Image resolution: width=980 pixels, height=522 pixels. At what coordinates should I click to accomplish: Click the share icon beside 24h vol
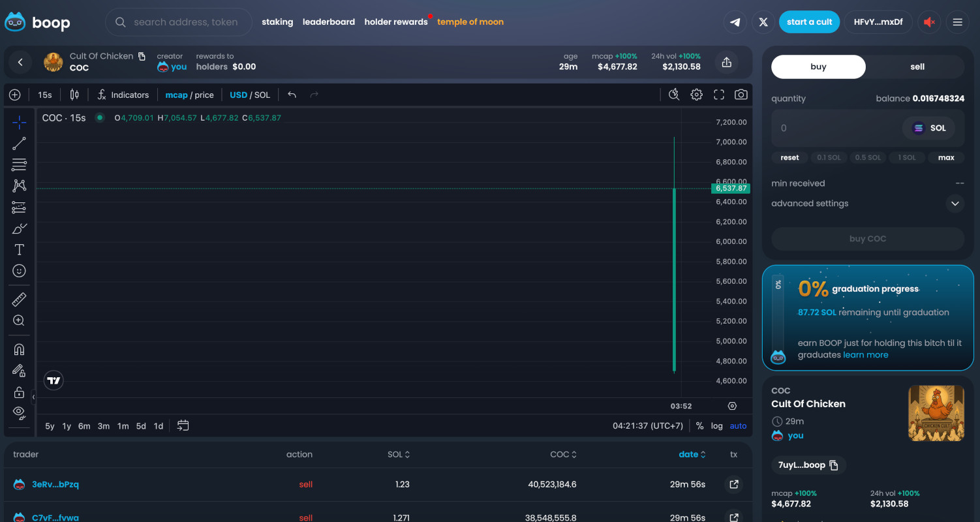click(727, 62)
